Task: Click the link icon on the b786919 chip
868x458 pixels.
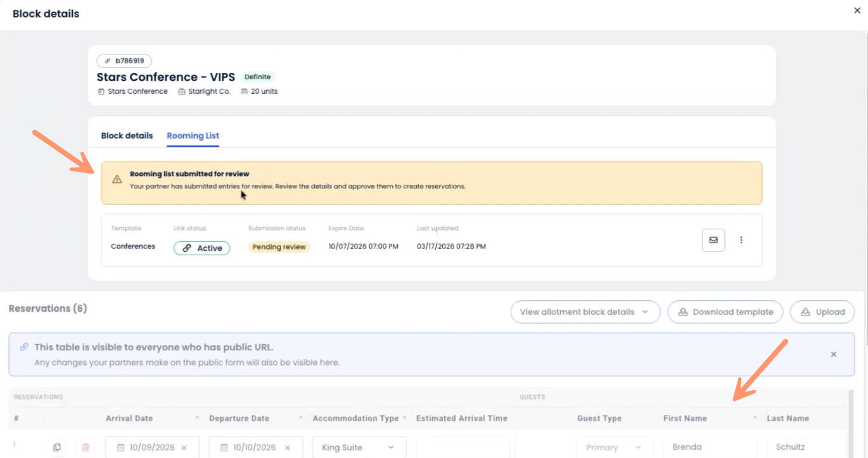Action: 106,61
